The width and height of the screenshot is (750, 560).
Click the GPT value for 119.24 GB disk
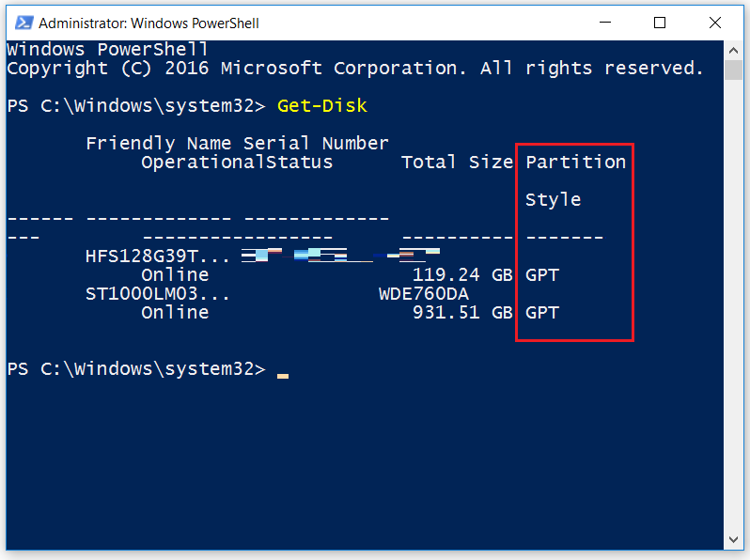coord(542,275)
